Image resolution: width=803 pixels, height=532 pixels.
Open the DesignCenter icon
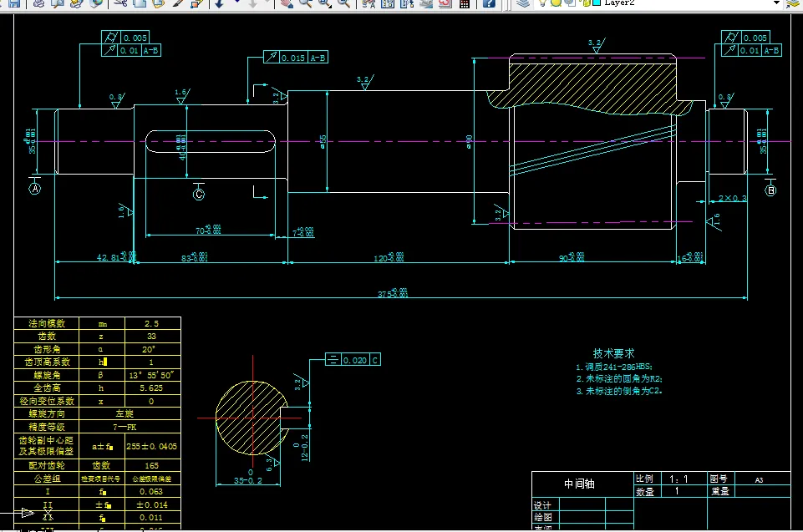388,3
